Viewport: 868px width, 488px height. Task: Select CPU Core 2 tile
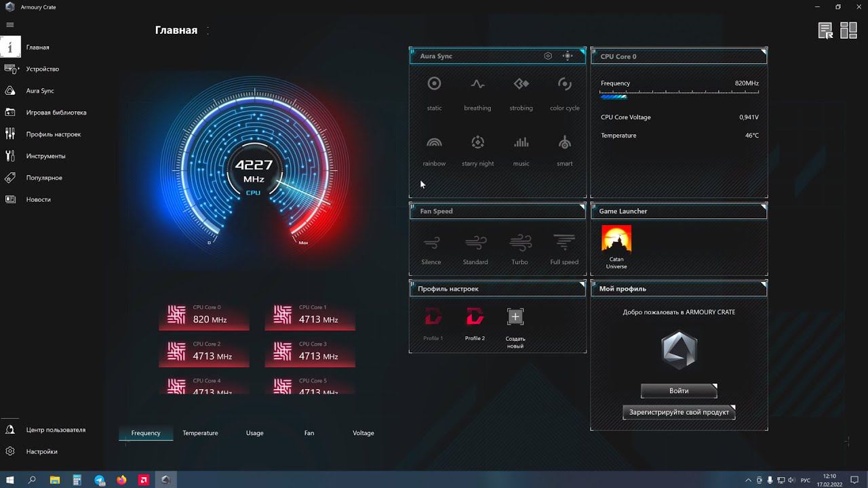204,352
